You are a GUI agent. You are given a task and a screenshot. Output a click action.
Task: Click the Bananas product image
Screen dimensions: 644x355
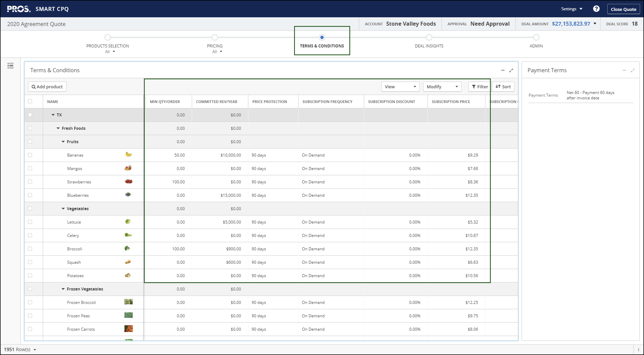(128, 155)
